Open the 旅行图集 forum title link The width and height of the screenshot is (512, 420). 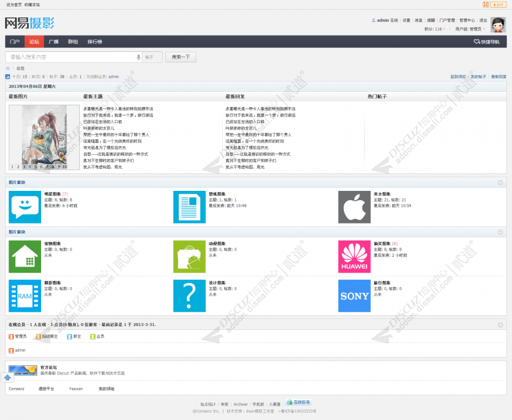point(382,283)
